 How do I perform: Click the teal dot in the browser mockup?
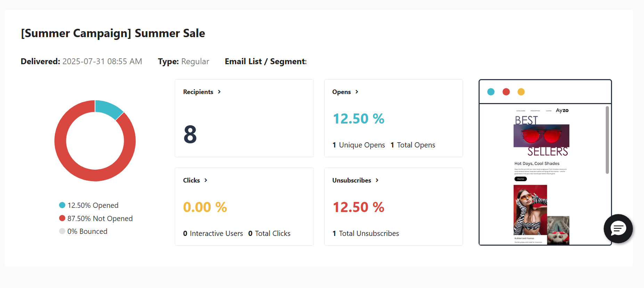point(491,92)
